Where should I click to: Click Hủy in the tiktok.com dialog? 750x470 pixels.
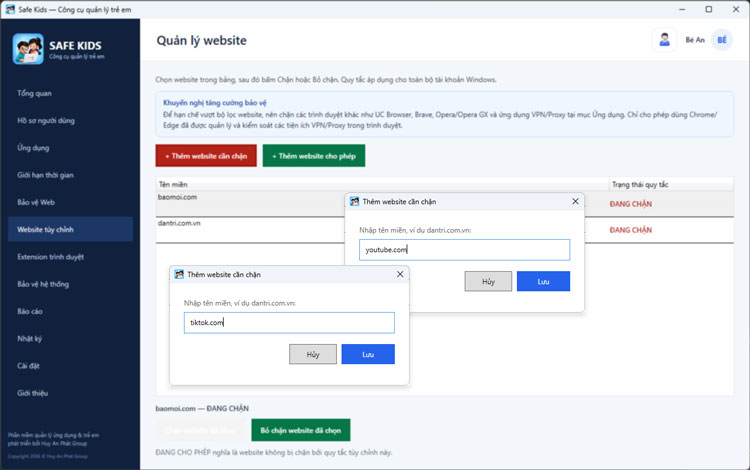click(x=313, y=354)
